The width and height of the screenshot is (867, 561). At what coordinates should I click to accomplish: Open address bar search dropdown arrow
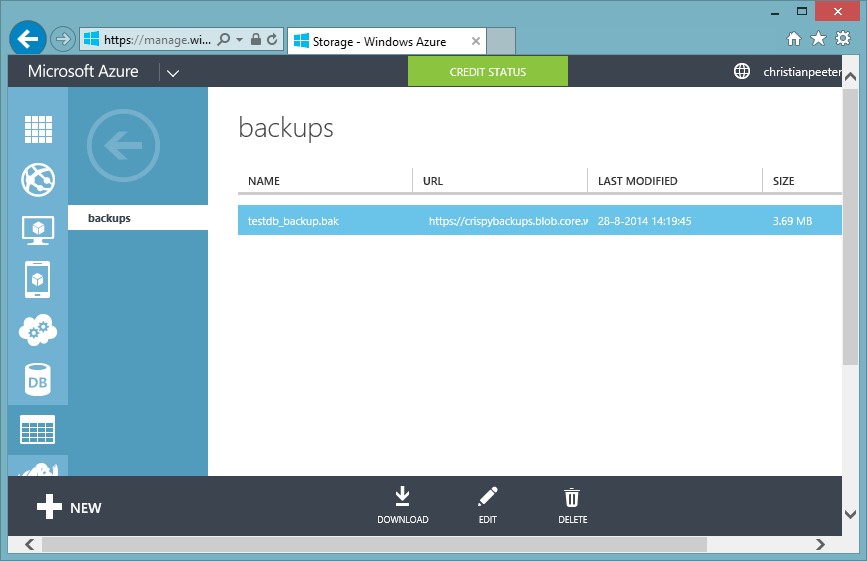point(239,40)
